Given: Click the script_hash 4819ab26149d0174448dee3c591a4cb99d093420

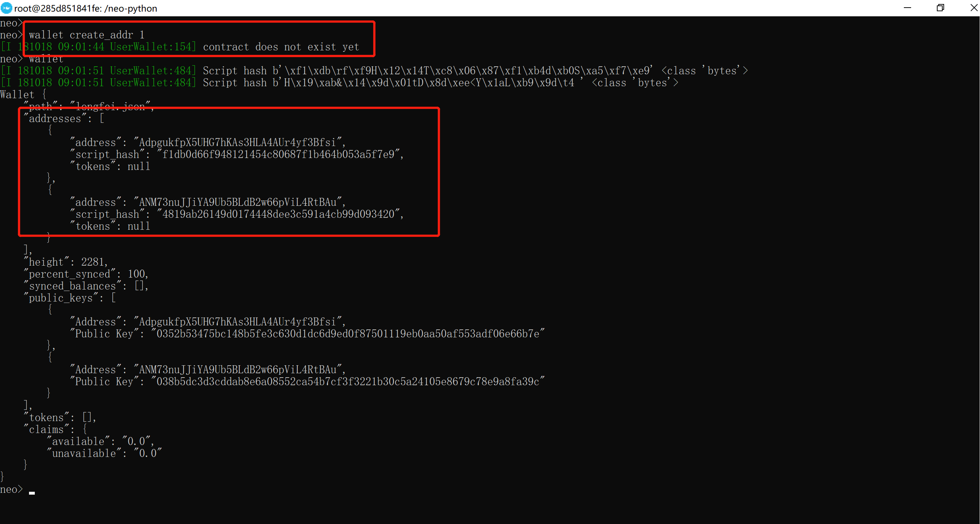Looking at the screenshot, I should point(280,214).
